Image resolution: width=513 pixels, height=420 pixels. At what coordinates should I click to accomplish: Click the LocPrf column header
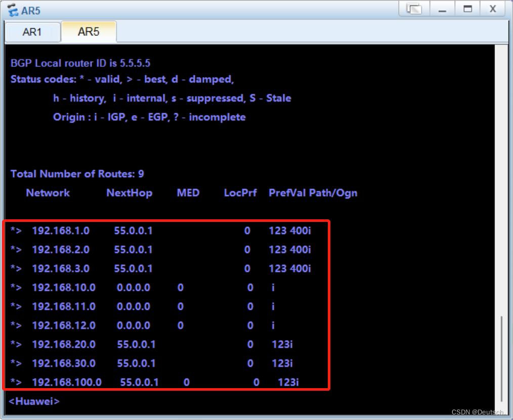coord(240,193)
